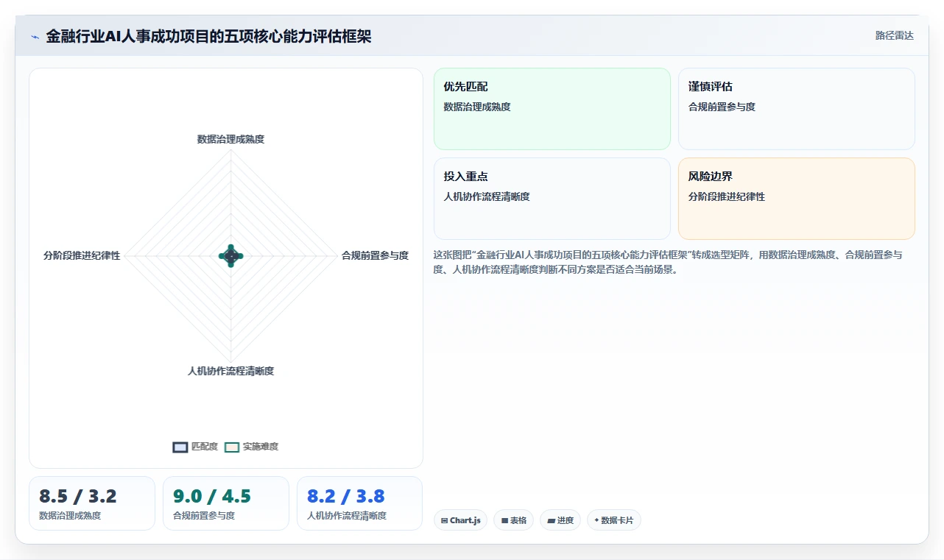The image size is (944, 560).
Task: Click the 实施难度 legend label
Action: [x=261, y=447]
